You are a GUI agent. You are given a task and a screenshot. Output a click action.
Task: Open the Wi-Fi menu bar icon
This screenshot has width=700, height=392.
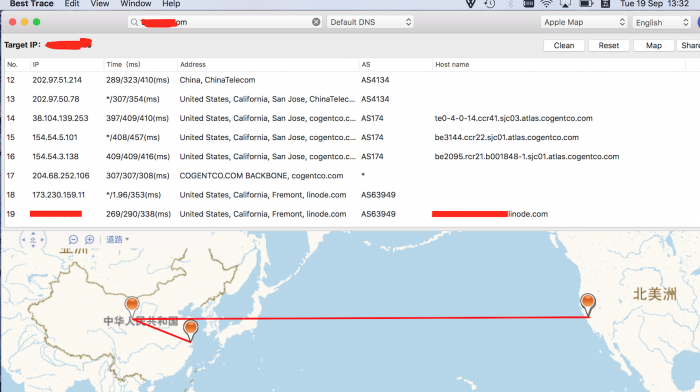pyautogui.click(x=546, y=4)
